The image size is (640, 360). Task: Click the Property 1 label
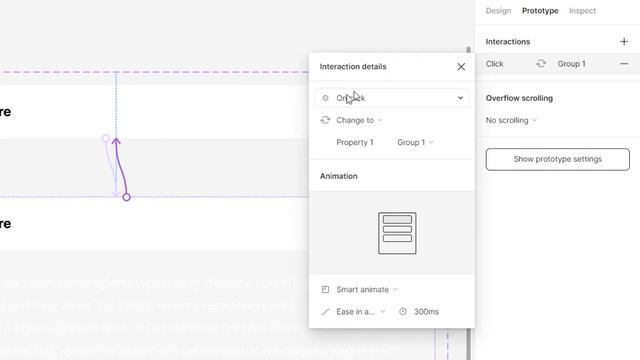(355, 142)
